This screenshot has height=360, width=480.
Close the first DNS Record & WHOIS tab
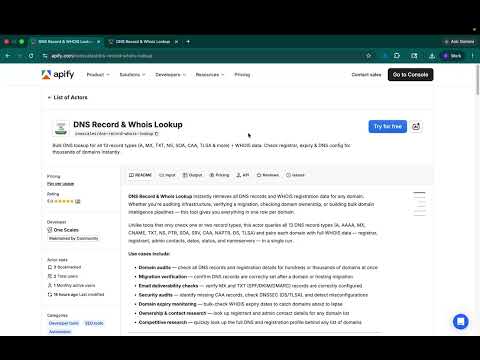tap(98, 42)
